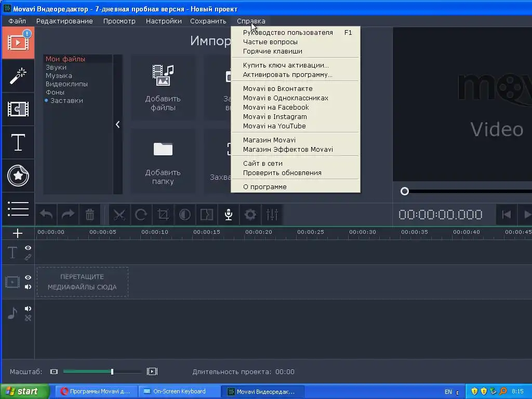The height and width of the screenshot is (399, 532).
Task: Open the Import media tab icon
Action: coord(18,43)
